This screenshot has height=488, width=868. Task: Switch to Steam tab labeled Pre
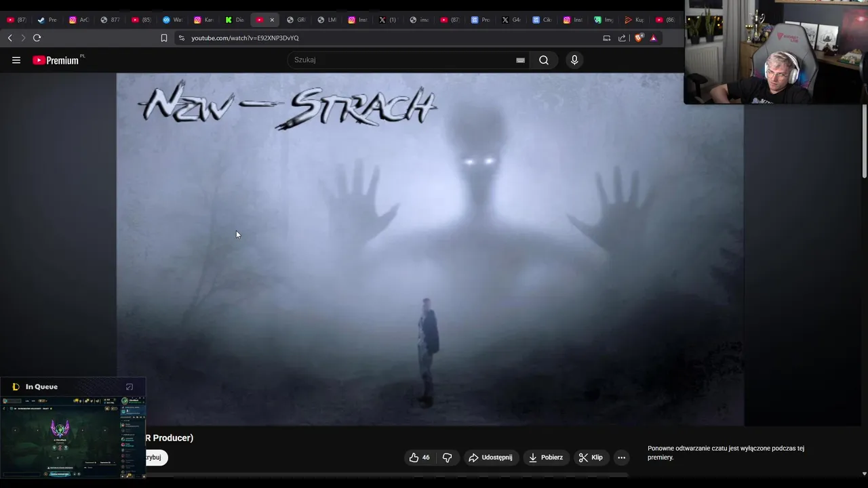(x=48, y=20)
